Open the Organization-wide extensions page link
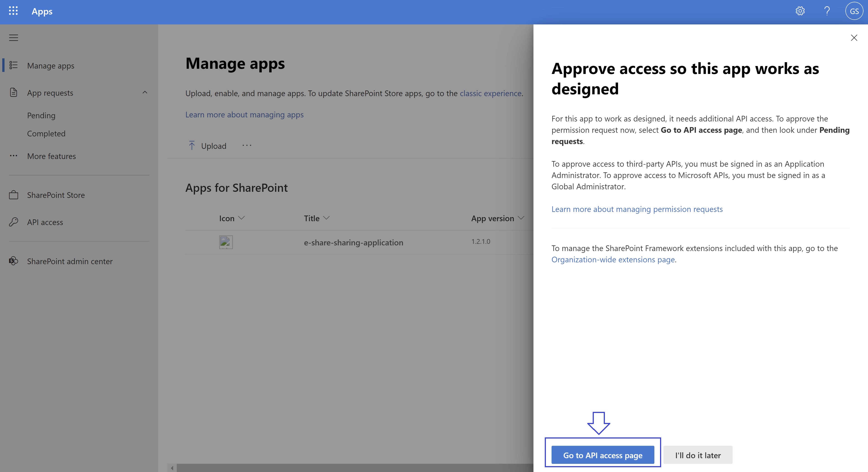The width and height of the screenshot is (868, 472). tap(613, 260)
